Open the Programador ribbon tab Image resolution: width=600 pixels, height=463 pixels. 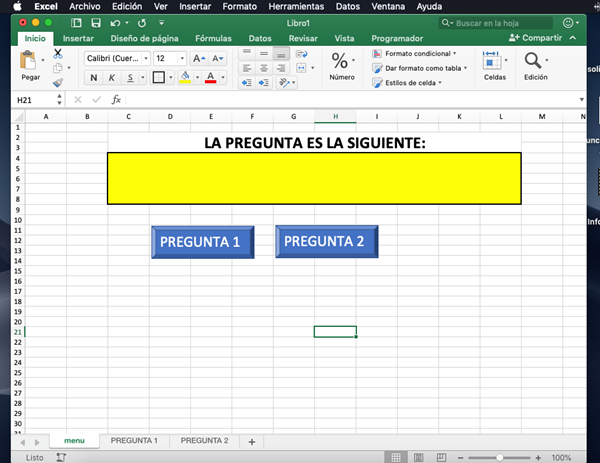(x=397, y=38)
